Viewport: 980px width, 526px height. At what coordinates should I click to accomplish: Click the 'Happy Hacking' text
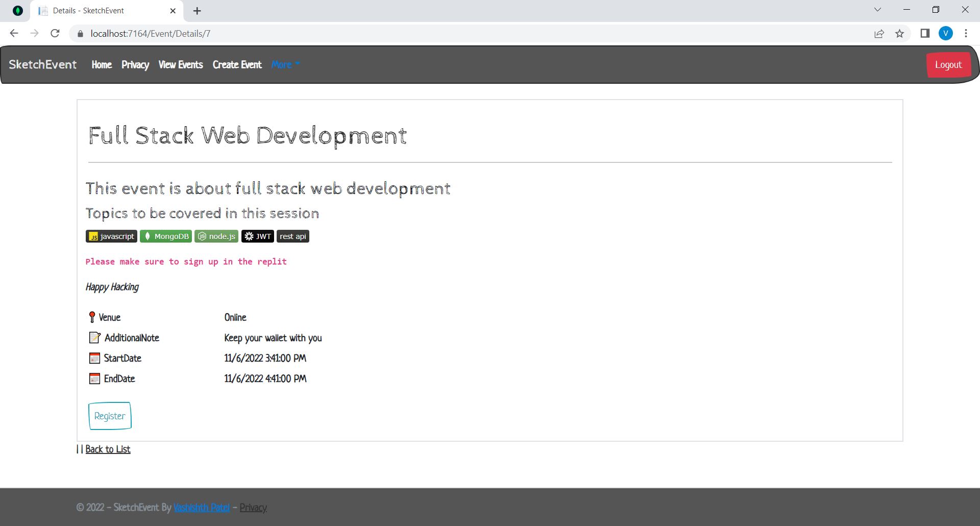click(112, 287)
